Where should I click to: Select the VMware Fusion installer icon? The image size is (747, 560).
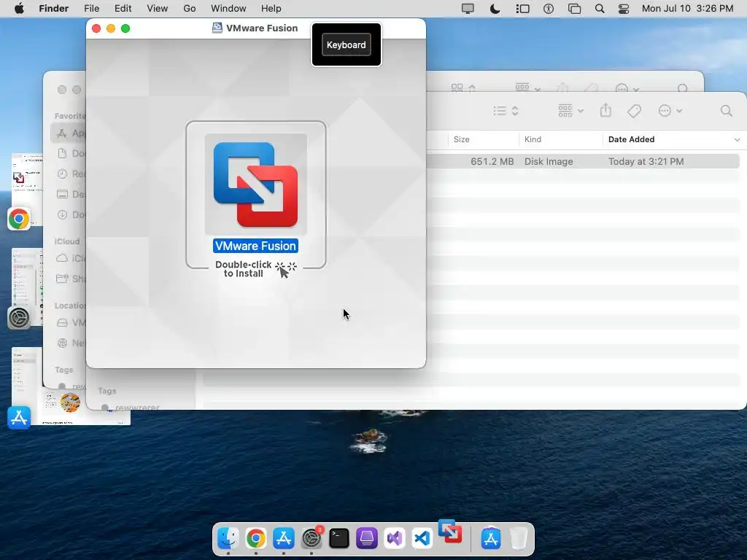pyautogui.click(x=256, y=184)
